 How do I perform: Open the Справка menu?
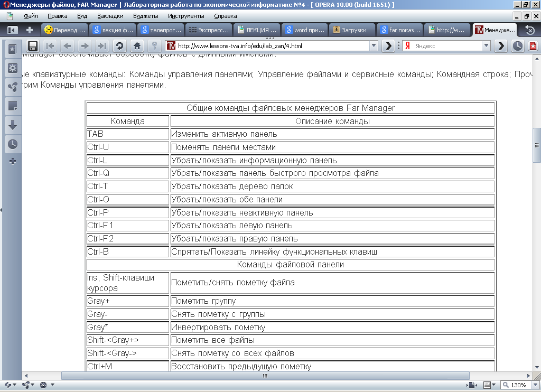[225, 16]
